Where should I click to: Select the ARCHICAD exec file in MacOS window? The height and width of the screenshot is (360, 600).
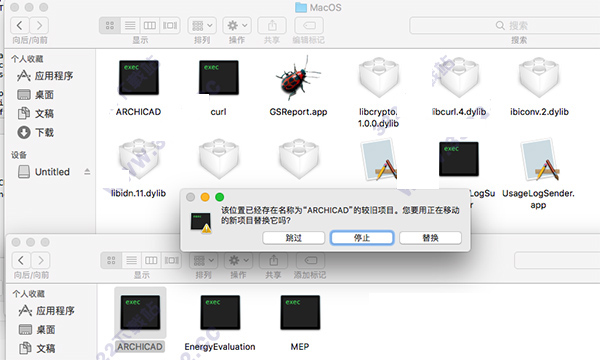(139, 78)
